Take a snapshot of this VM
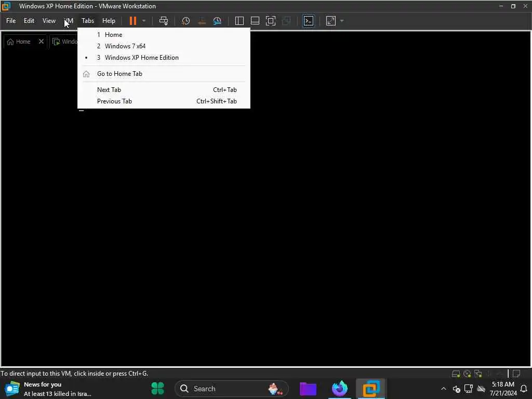Viewport: 532px width, 399px height. pyautogui.click(x=185, y=21)
